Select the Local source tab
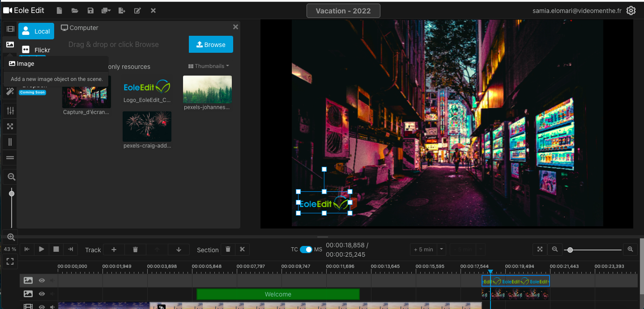 coord(36,31)
